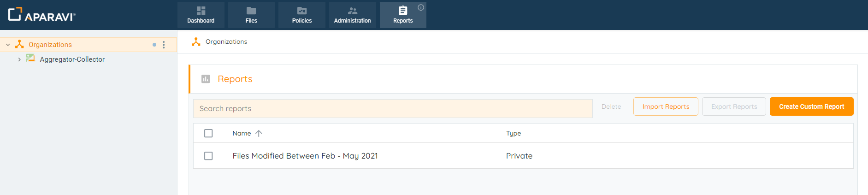The height and width of the screenshot is (195, 868).
Task: Open the Dashboard tab
Action: coord(201,15)
